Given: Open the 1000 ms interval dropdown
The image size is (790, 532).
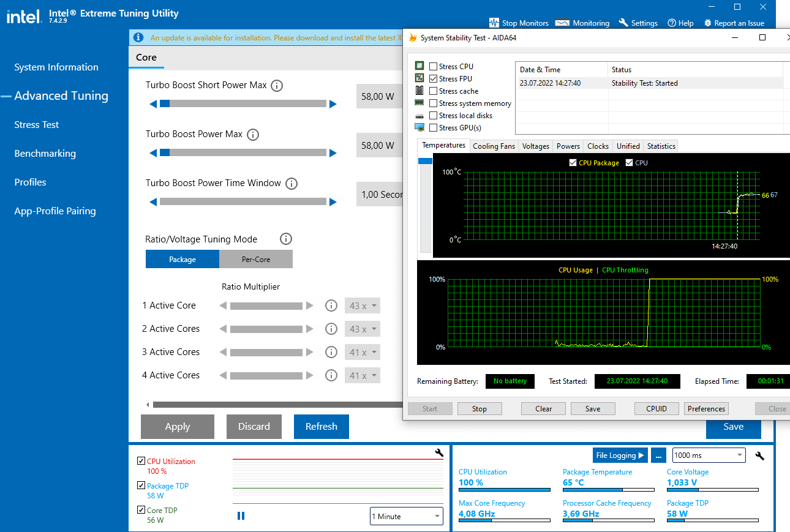Looking at the screenshot, I should tap(709, 455).
